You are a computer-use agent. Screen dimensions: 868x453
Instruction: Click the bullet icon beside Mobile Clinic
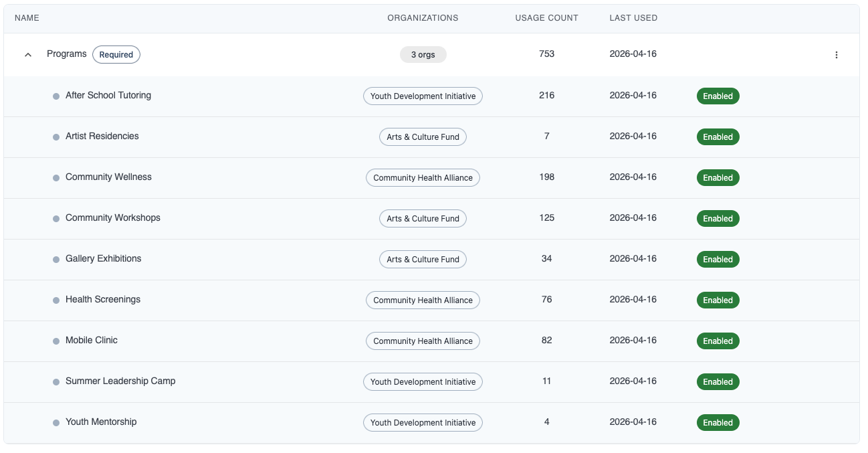point(56,341)
